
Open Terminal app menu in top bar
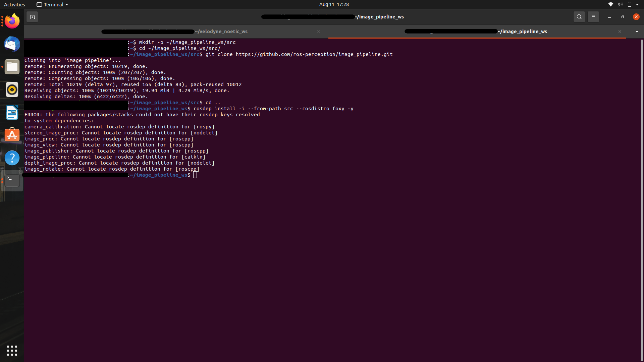pos(52,4)
